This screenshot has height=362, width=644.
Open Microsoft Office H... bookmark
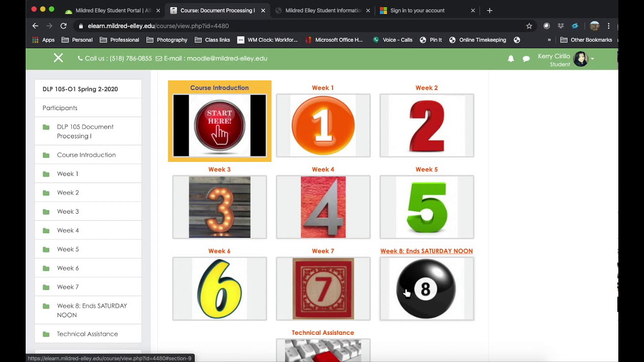click(x=334, y=40)
